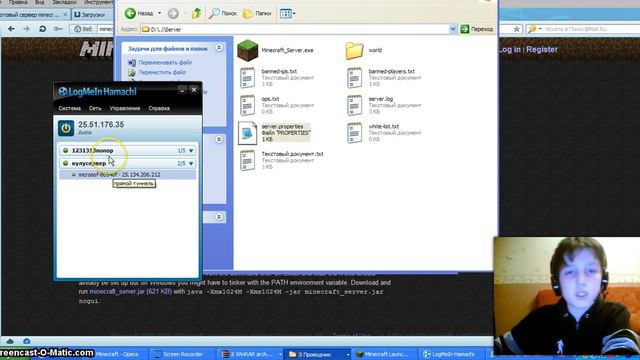Select the world folder icon

coord(354,51)
